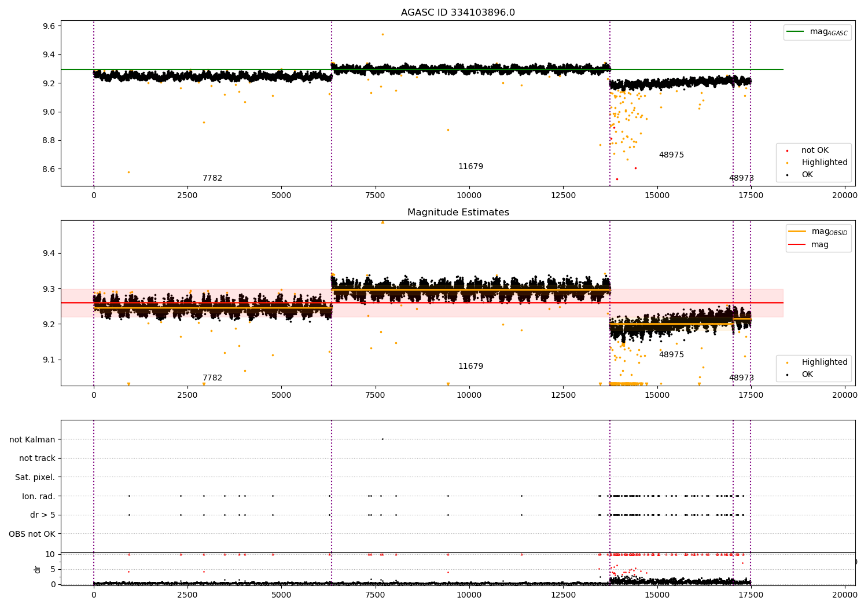Select the mag AGASC legend label
868x608 pixels.
(x=829, y=32)
